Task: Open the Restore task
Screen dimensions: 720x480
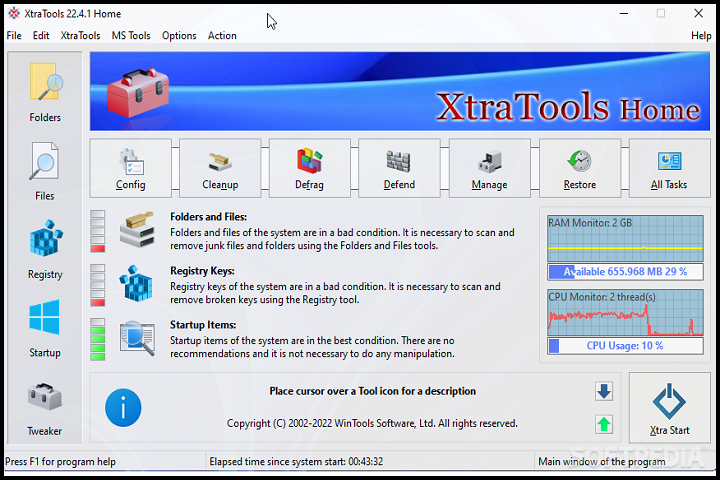Action: coord(579,168)
